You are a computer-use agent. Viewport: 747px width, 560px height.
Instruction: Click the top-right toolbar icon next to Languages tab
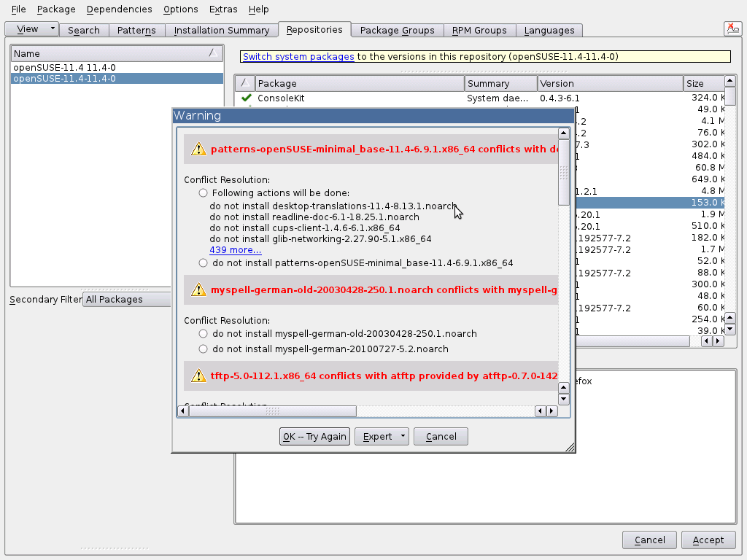(732, 29)
